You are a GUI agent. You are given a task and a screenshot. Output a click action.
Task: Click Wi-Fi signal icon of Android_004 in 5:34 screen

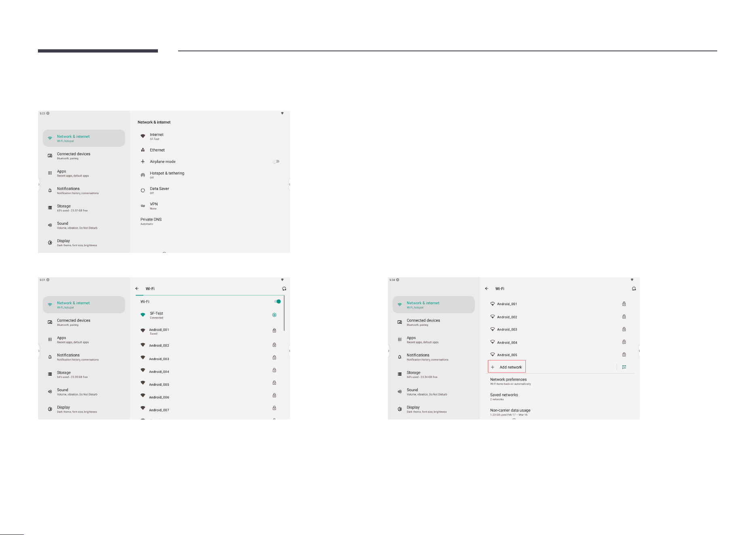click(492, 342)
